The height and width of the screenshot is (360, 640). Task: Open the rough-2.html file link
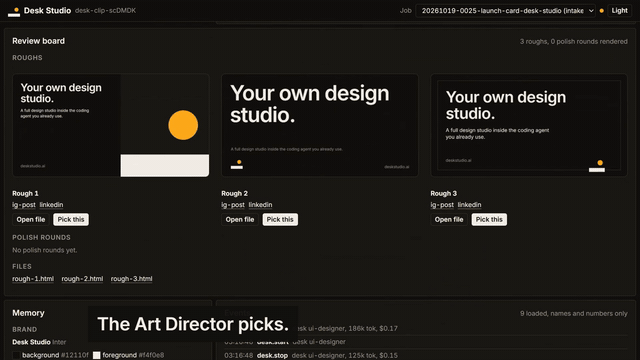click(x=82, y=279)
